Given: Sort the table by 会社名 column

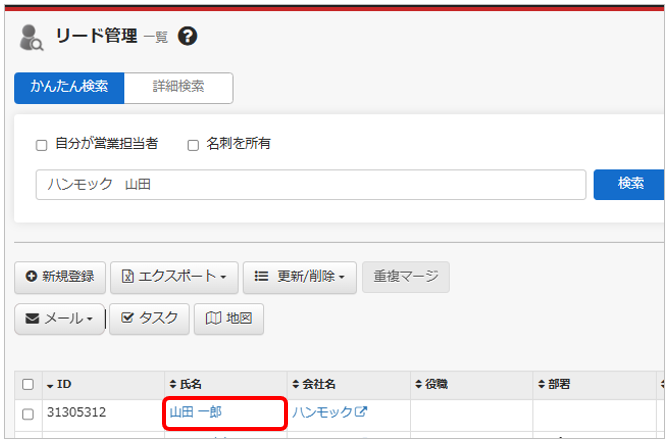Looking at the screenshot, I should pos(314,384).
